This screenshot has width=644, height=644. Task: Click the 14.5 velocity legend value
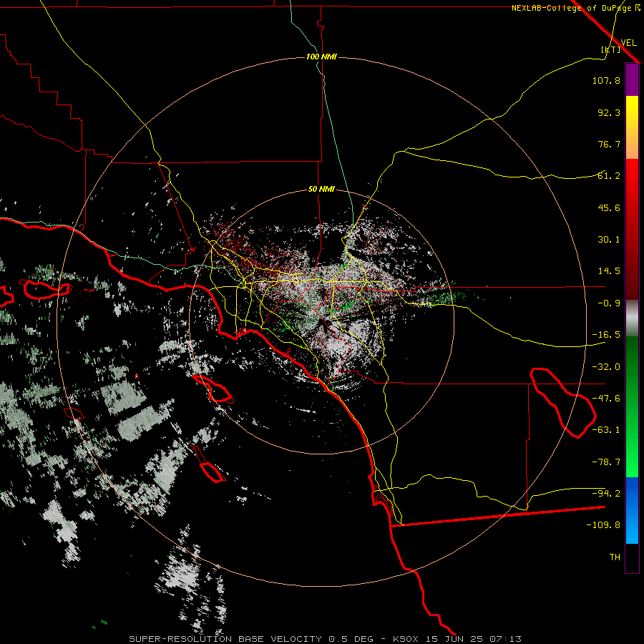click(609, 271)
